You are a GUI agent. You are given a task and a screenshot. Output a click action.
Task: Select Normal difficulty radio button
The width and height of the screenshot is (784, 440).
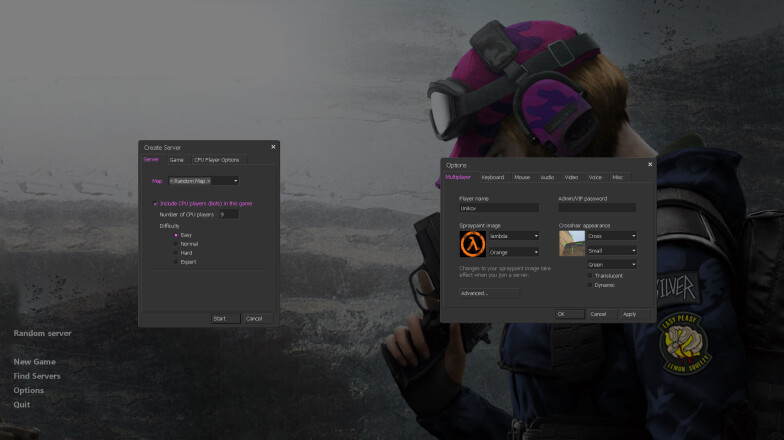176,244
